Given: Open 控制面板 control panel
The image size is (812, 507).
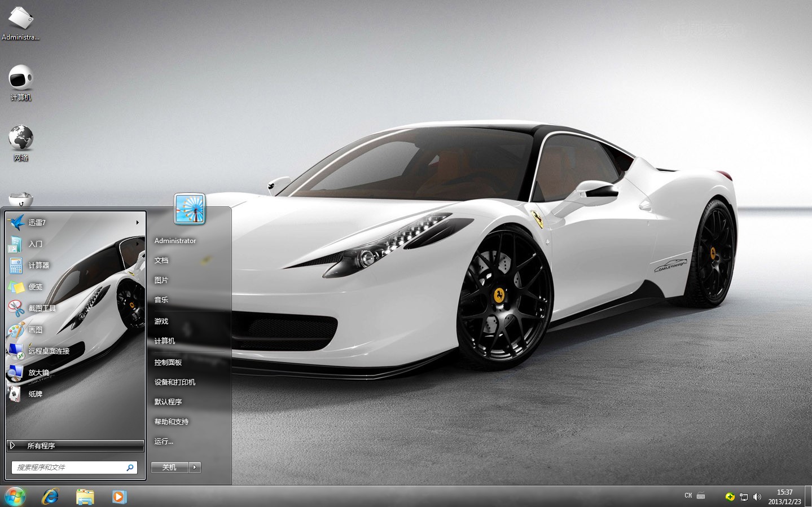Looking at the screenshot, I should [168, 363].
